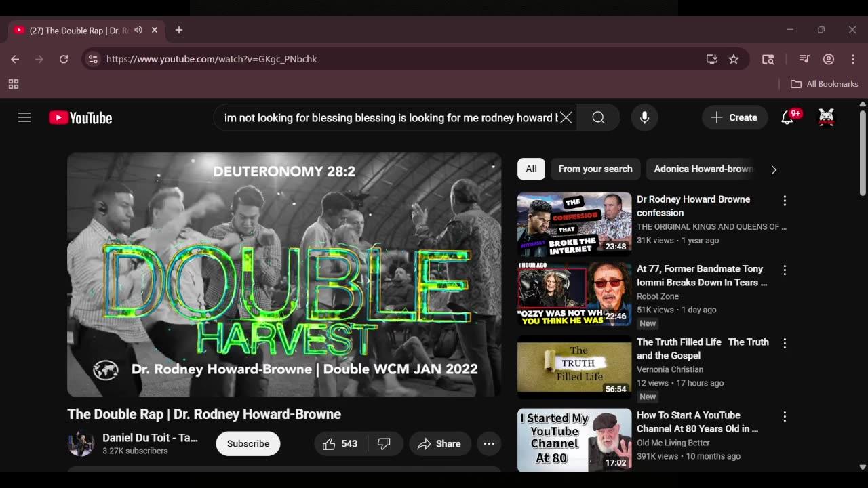Open the notifications bell
Viewport: 868px width, 488px height.
point(787,117)
